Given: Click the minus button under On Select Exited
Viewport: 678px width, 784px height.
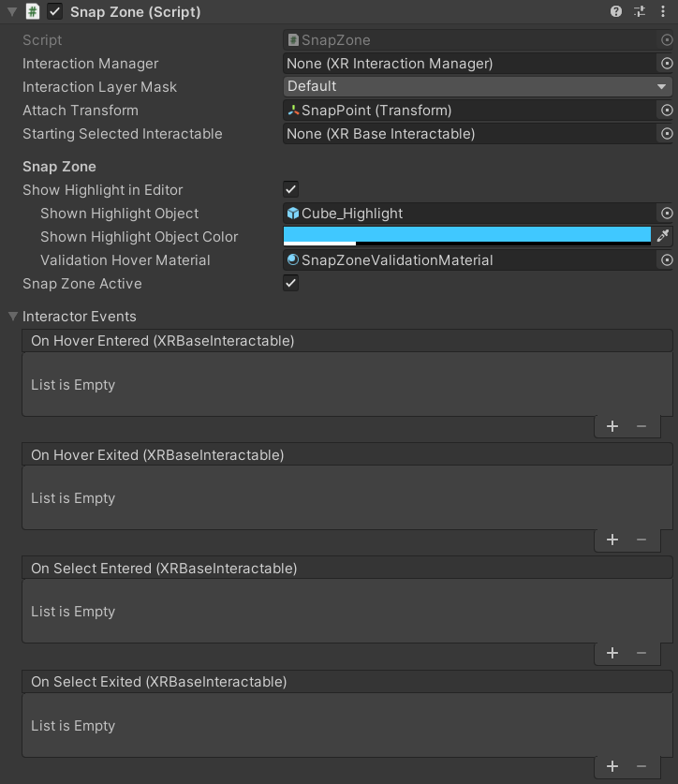Looking at the screenshot, I should pyautogui.click(x=641, y=766).
